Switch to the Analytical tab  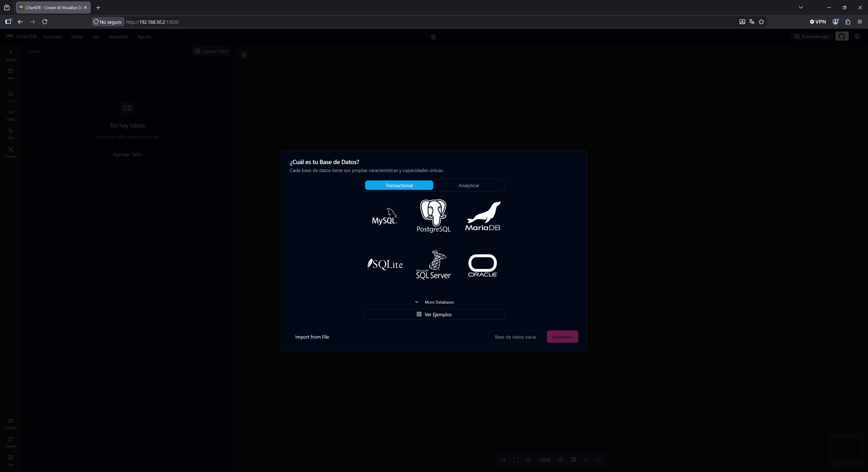468,185
